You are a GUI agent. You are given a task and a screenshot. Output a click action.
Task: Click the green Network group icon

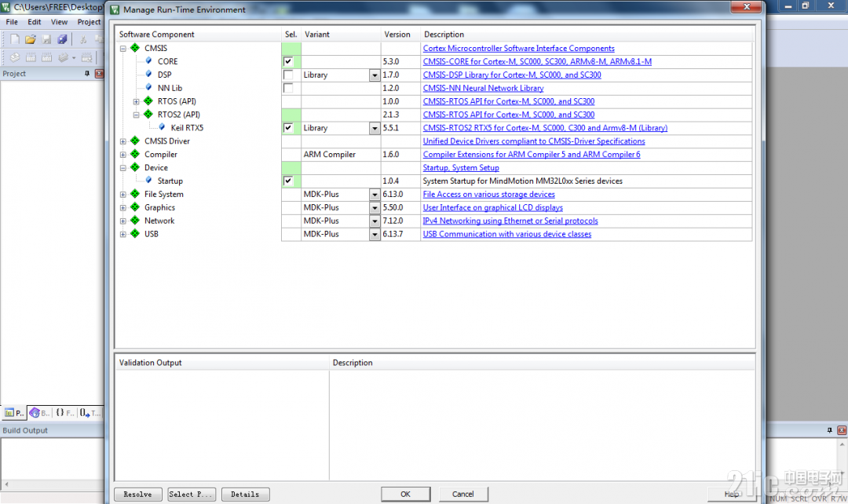click(135, 221)
